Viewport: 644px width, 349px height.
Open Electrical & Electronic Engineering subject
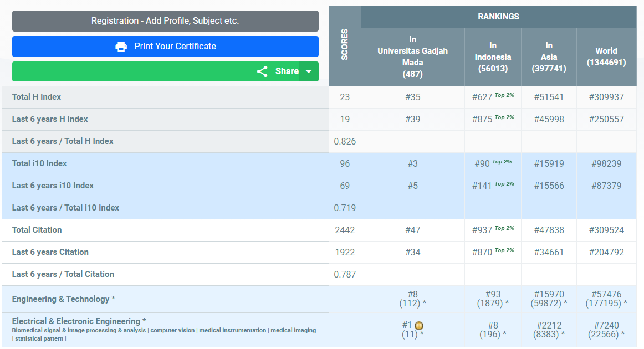click(79, 321)
